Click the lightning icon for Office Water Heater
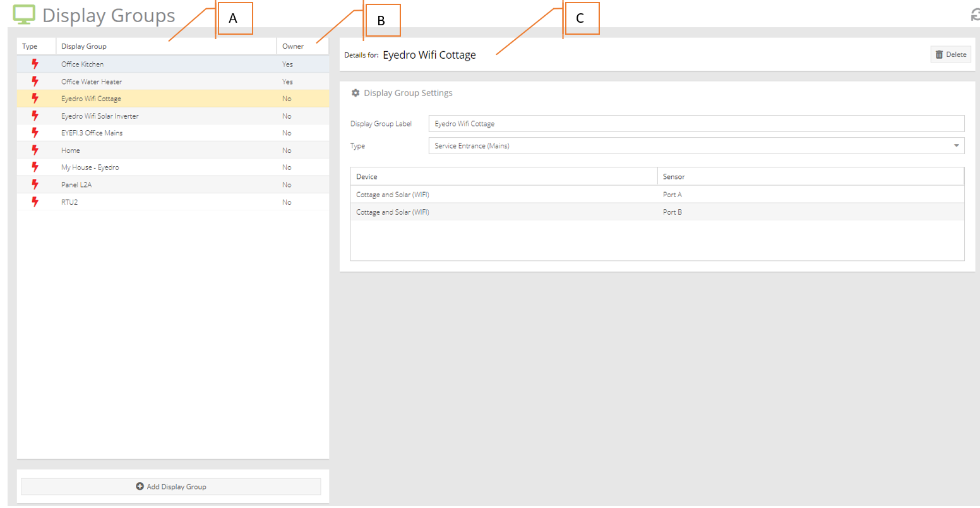Viewport: 980px width, 508px height. [x=35, y=82]
